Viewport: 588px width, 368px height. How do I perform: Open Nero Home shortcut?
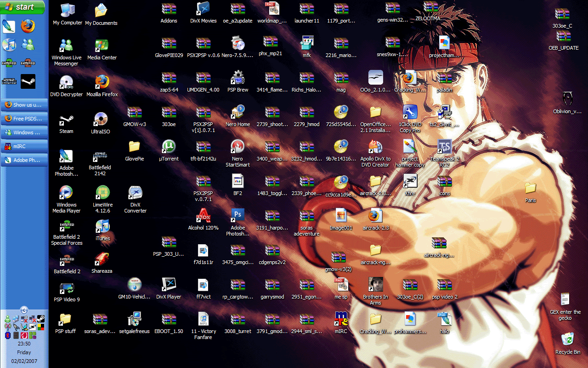(x=237, y=115)
